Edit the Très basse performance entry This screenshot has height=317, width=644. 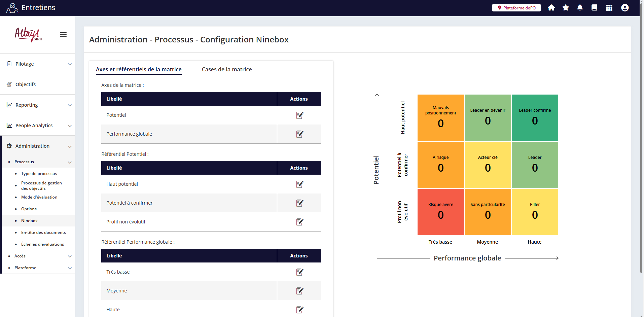[299, 272]
